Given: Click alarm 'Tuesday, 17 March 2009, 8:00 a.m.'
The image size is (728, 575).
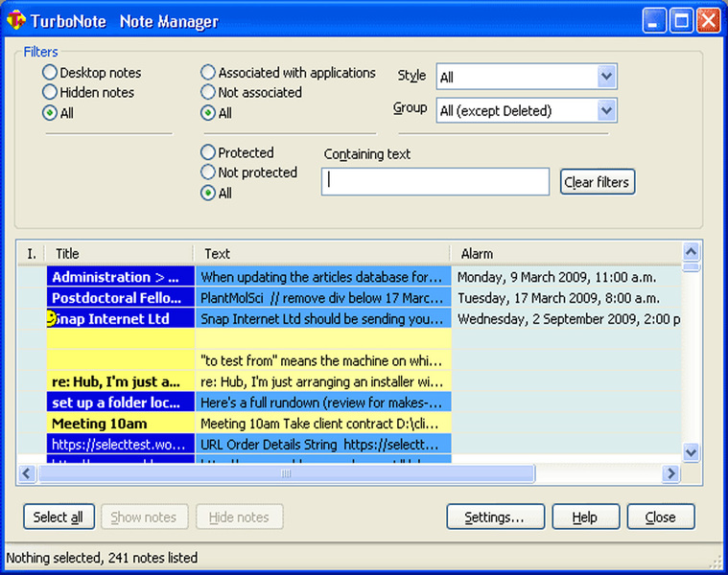Looking at the screenshot, I should (x=558, y=298).
